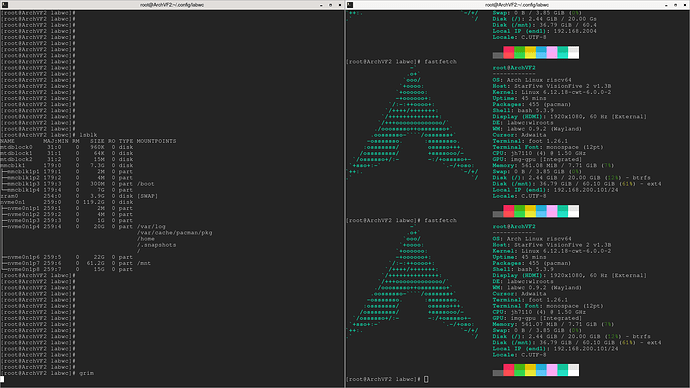Click the 'zram0' device row
This screenshot has width=690, height=388.
click(x=79, y=196)
